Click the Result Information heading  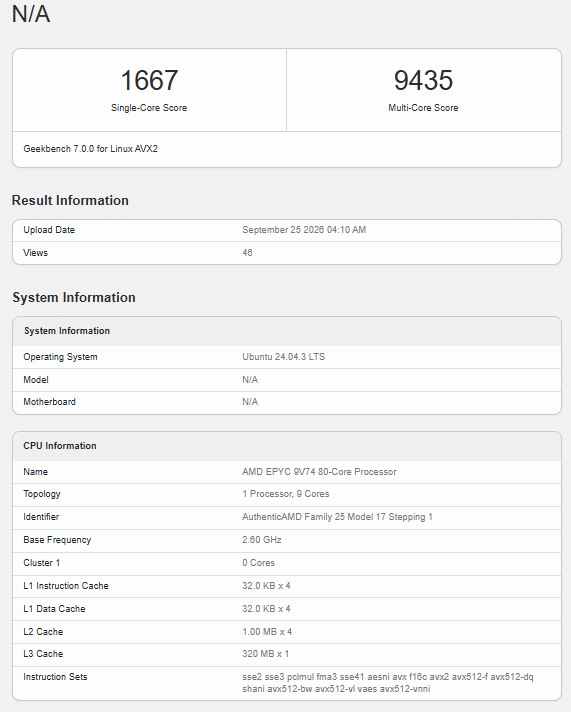click(x=70, y=200)
